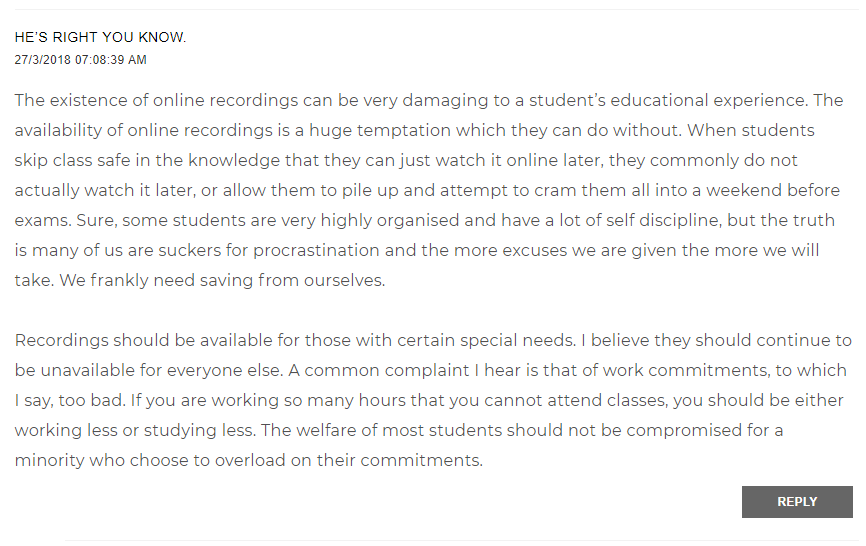The height and width of the screenshot is (546, 866).
Task: Click the comment title HE'S RIGHT YOU KNOW
Action: [100, 38]
